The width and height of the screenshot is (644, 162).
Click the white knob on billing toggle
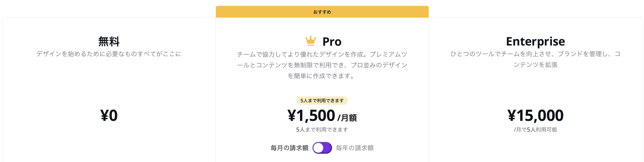click(x=318, y=148)
